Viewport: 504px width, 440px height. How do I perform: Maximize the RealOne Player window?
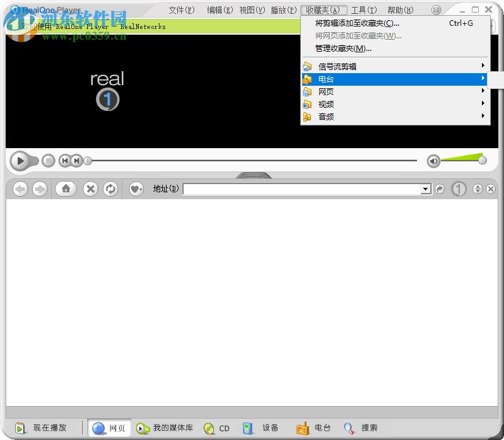(x=475, y=9)
